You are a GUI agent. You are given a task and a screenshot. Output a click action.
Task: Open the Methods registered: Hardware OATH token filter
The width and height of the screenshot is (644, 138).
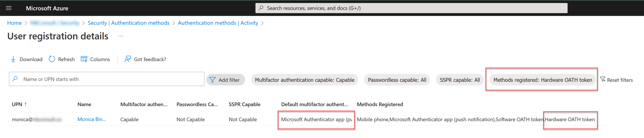pyautogui.click(x=543, y=80)
